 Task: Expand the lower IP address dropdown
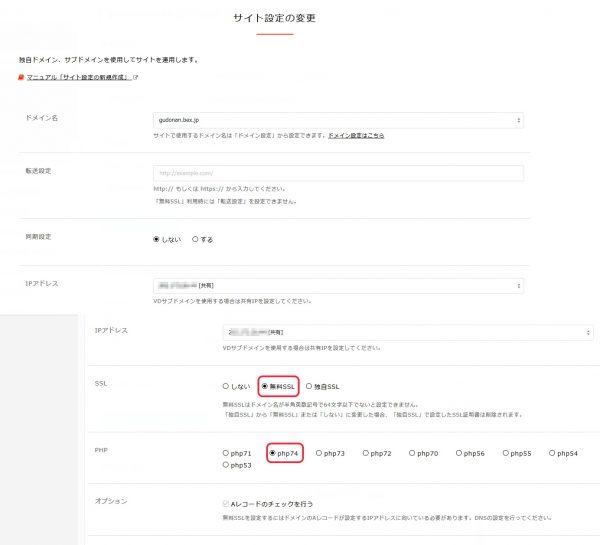click(407, 332)
